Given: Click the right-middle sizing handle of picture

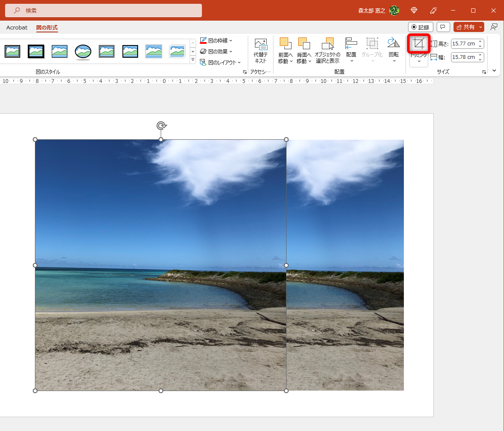Looking at the screenshot, I should [286, 265].
